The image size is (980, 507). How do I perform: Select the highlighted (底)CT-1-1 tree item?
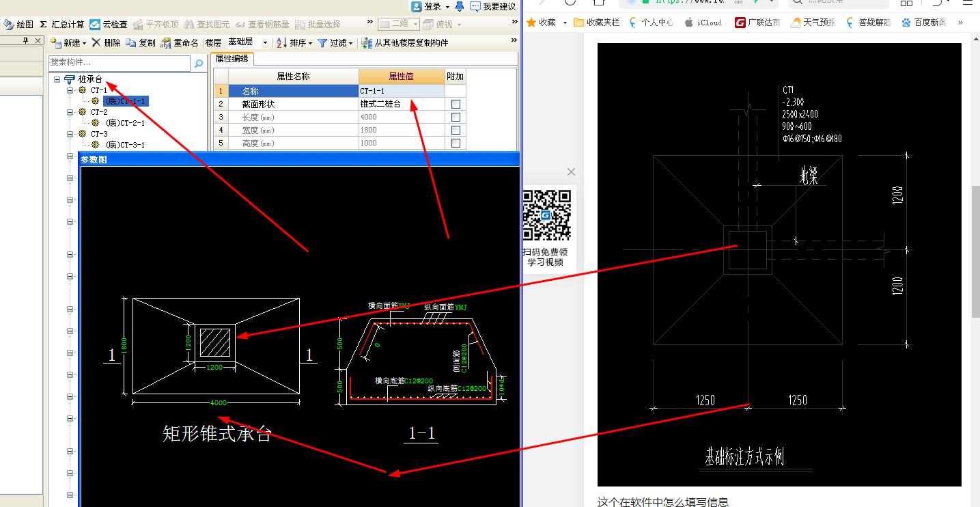(x=126, y=101)
